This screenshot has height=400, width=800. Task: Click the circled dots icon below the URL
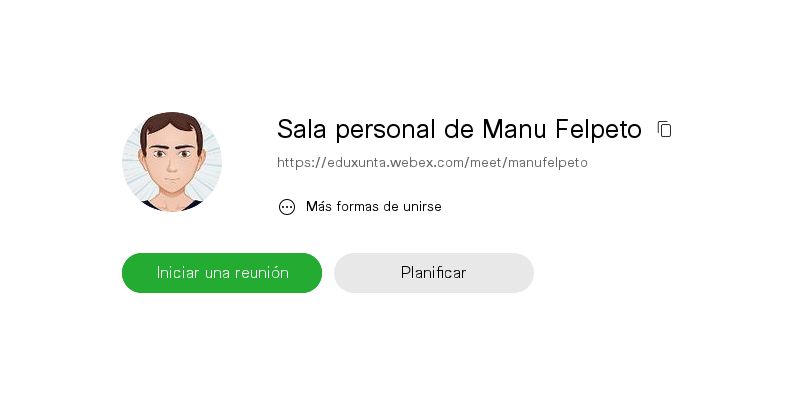(287, 207)
